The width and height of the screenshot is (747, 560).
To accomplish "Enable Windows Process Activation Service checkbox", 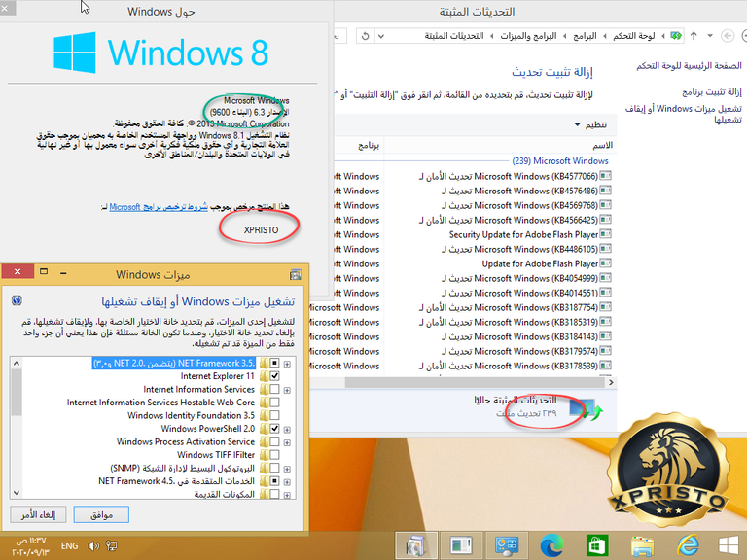I will 274,442.
